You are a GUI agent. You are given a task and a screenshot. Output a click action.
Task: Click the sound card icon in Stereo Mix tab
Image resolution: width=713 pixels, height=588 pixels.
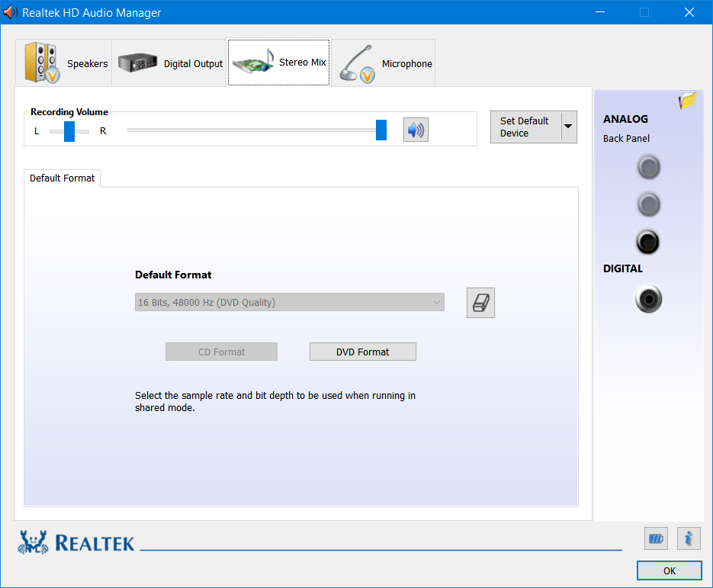253,61
